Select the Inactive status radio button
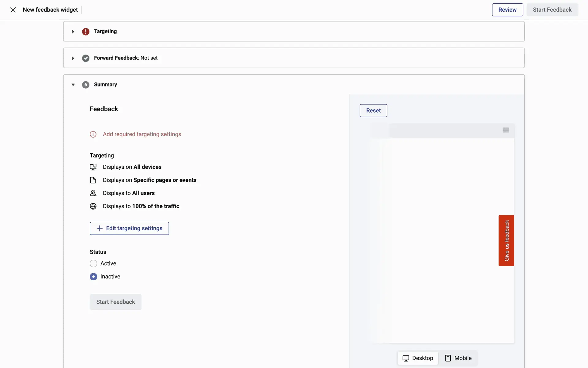The width and height of the screenshot is (588, 368). coord(93,277)
